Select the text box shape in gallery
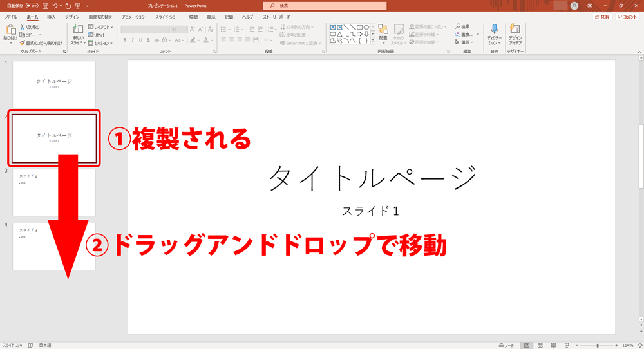644x349 pixels. pos(333,28)
